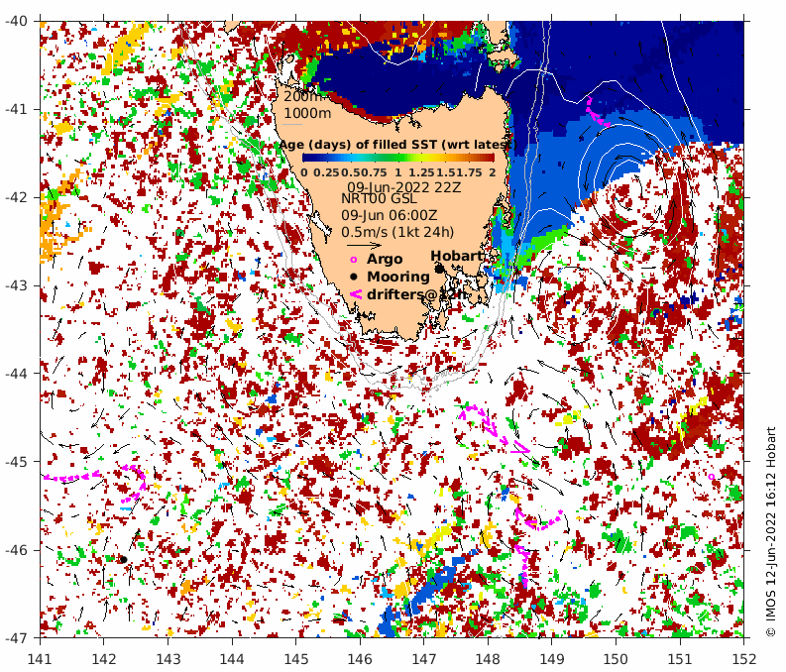Image resolution: width=786 pixels, height=672 pixels.
Task: Click the black Mooring dot in legend
Action: [x=354, y=277]
